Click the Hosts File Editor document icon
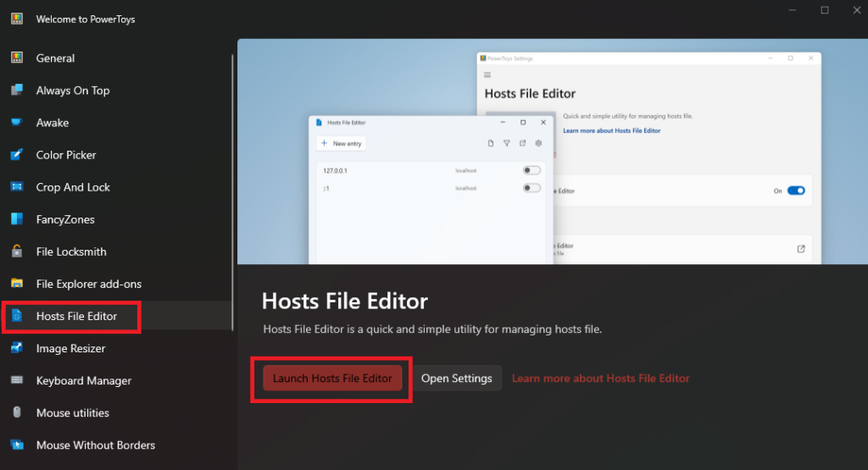The image size is (868, 470). pos(17,316)
